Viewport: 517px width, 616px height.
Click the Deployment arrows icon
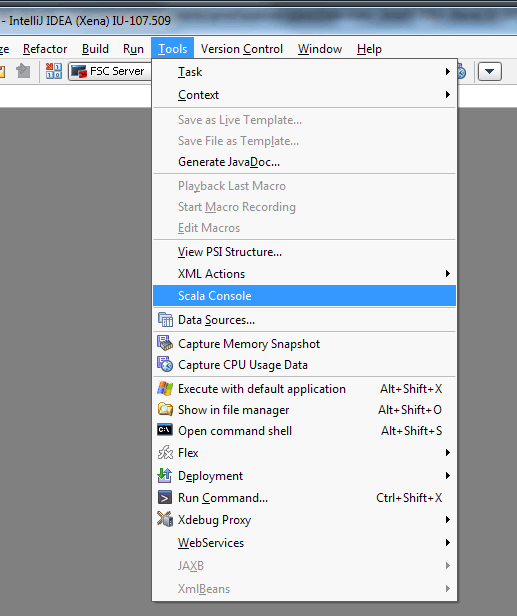(x=165, y=475)
